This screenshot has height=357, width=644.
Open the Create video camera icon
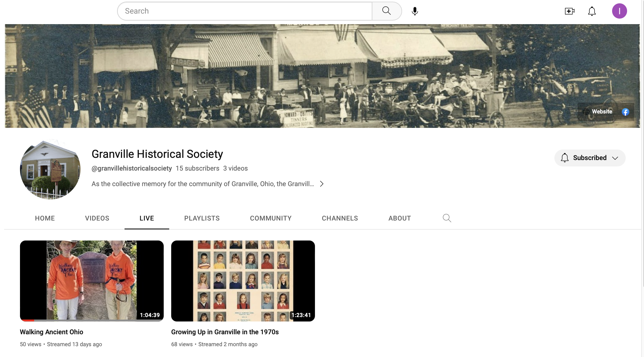pyautogui.click(x=570, y=11)
